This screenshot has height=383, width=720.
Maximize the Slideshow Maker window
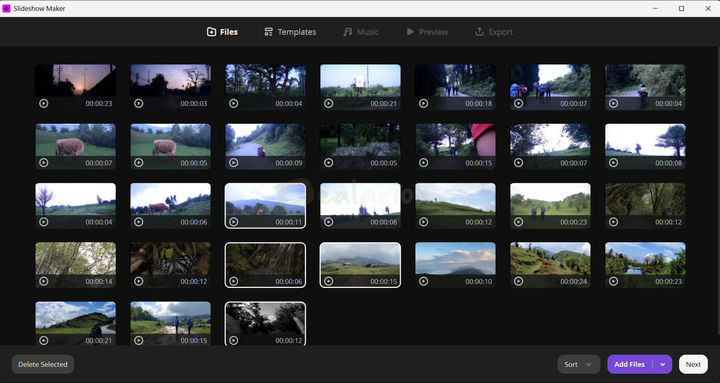[x=681, y=8]
